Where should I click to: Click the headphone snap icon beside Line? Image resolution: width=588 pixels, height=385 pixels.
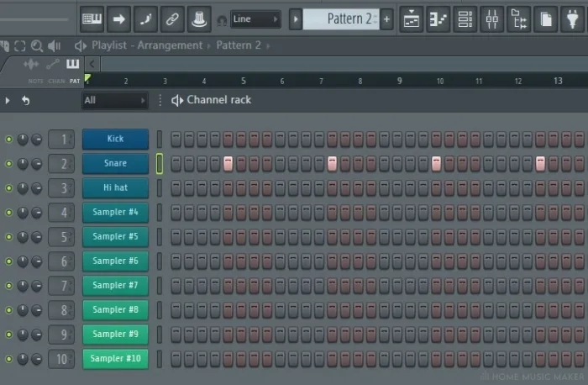[x=222, y=20]
